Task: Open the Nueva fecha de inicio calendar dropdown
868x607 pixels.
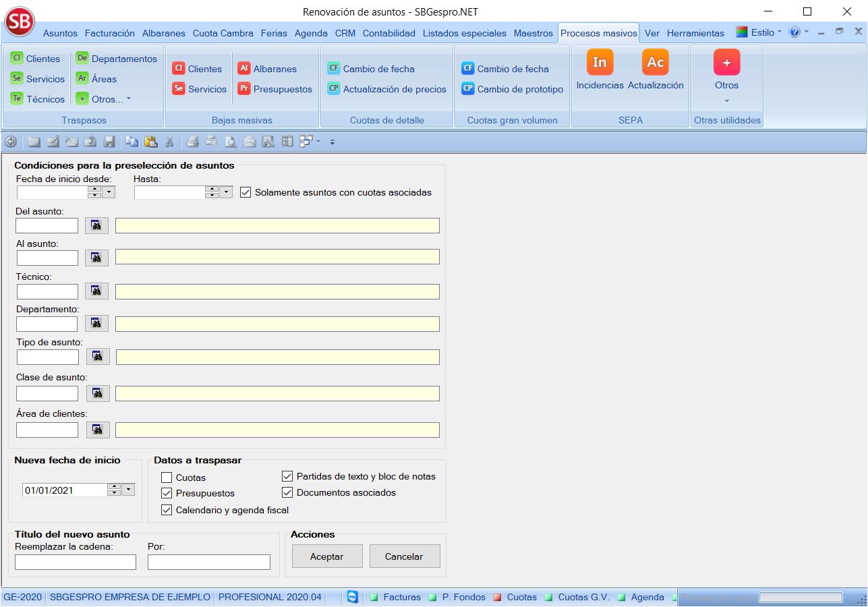Action: pyautogui.click(x=129, y=490)
